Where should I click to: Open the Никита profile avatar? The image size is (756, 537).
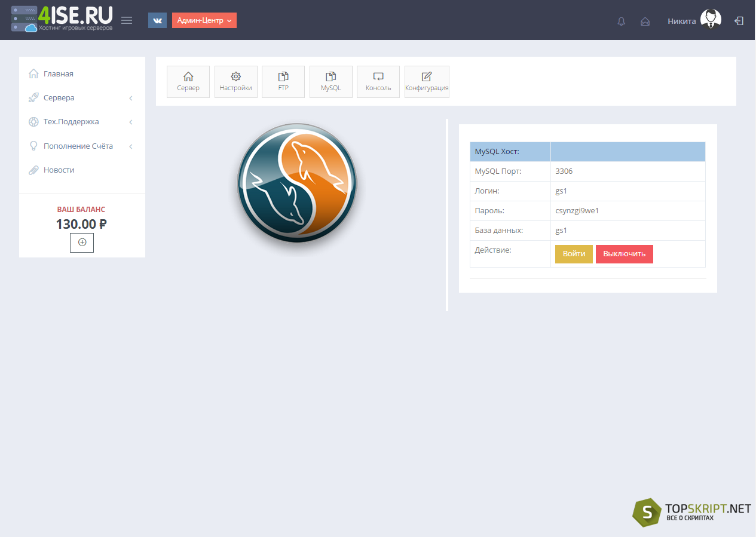[711, 19]
